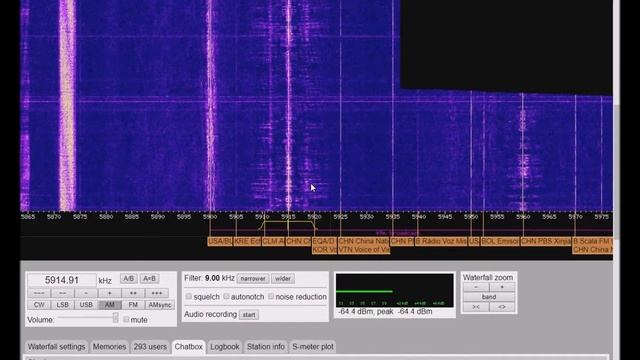Tune to the B Scala FM station label
Image resolution: width=640 pixels, height=360 pixels.
[592, 242]
